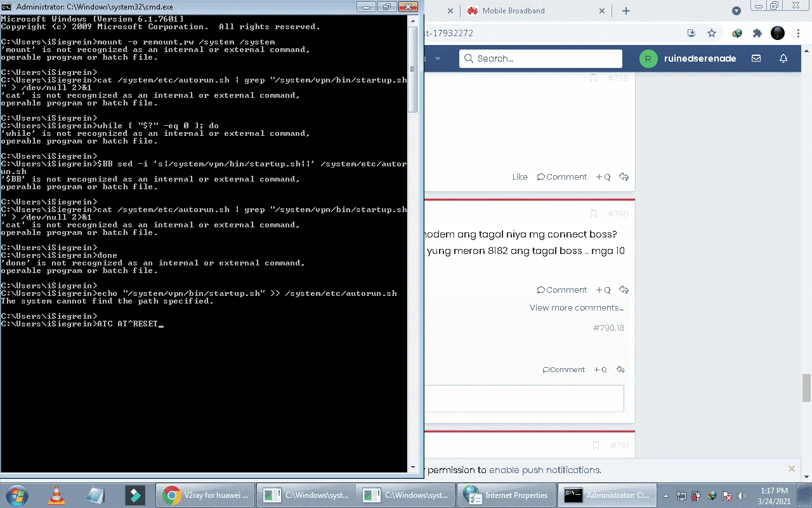The height and width of the screenshot is (508, 812).
Task: Bookmark this page with star icon
Action: click(x=712, y=33)
